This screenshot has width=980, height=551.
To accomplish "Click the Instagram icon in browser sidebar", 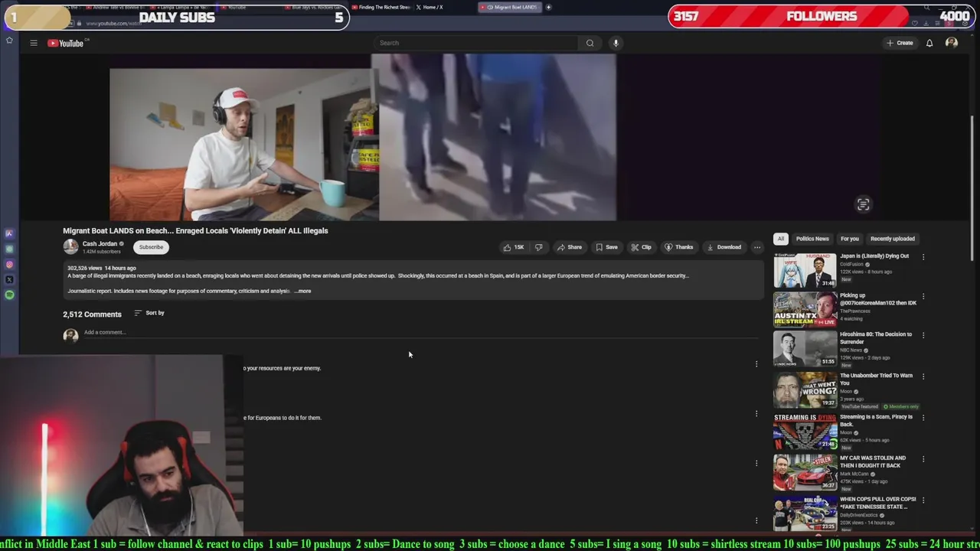I will (9, 265).
